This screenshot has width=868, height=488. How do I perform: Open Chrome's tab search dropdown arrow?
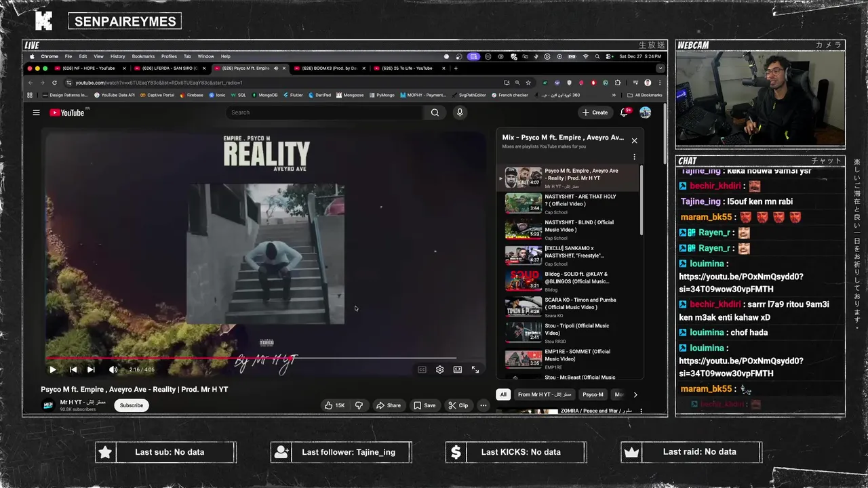[x=660, y=68]
